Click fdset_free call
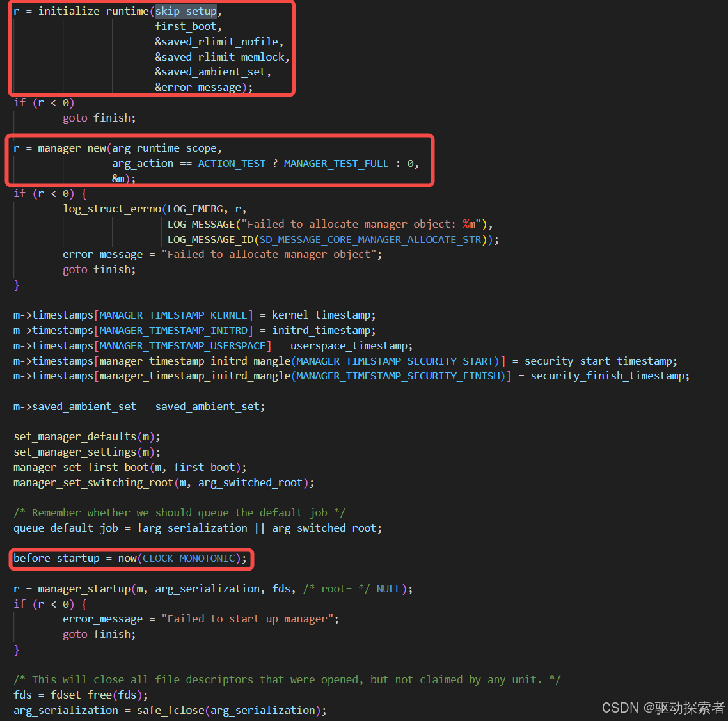Viewport: 728px width, 721px height. [81, 695]
